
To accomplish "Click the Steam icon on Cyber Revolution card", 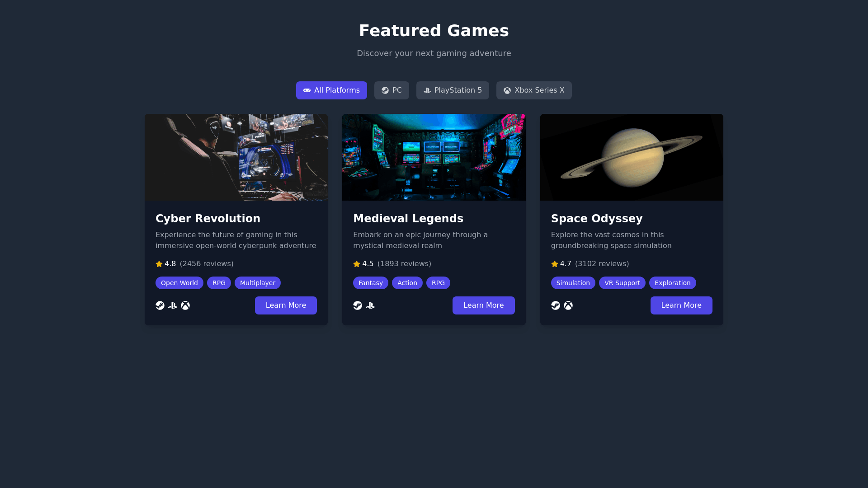I will (x=160, y=305).
